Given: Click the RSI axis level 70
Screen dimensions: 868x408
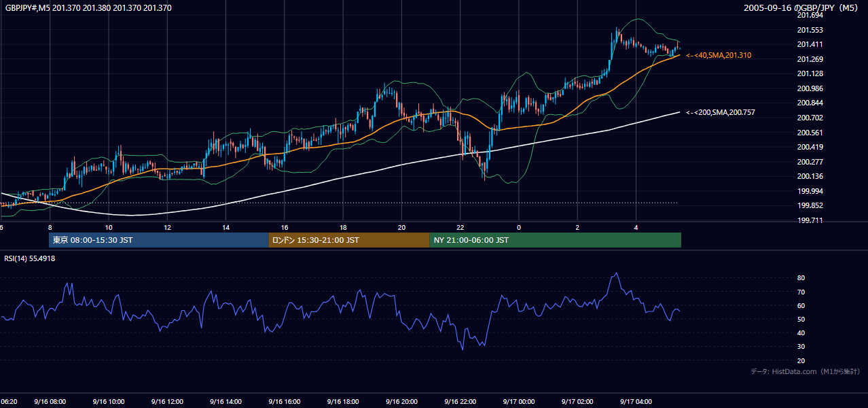Looking at the screenshot, I should pos(801,292).
